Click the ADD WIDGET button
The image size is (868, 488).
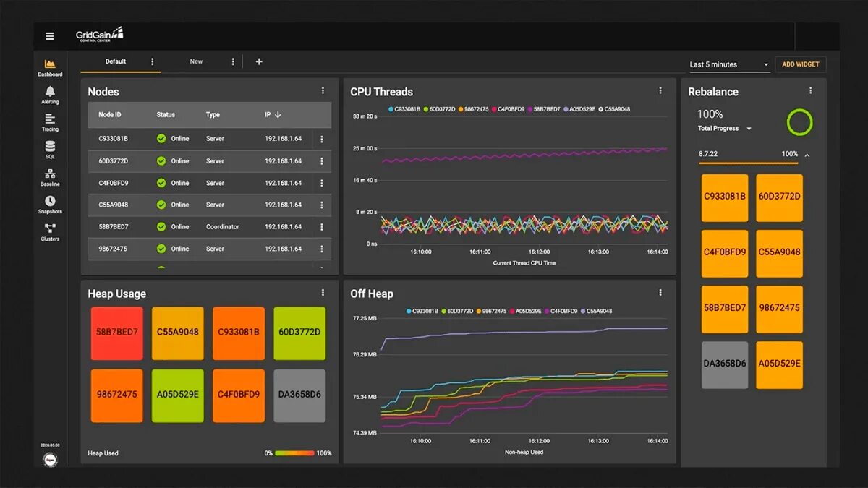pos(801,64)
